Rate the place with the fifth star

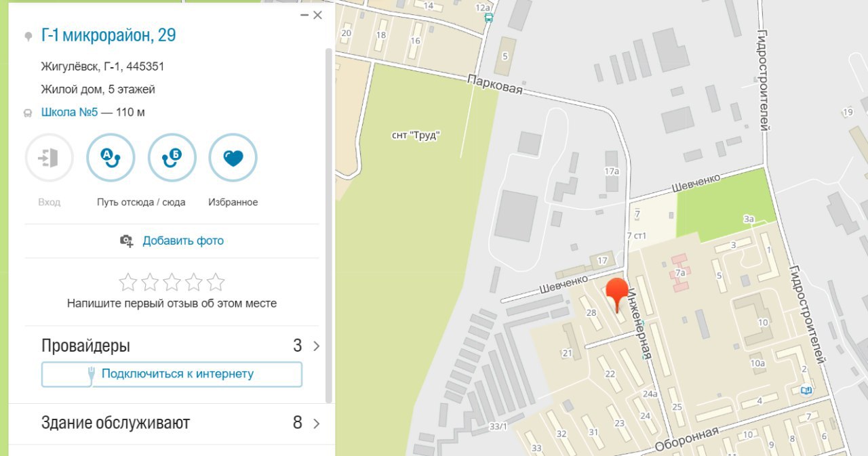point(216,282)
